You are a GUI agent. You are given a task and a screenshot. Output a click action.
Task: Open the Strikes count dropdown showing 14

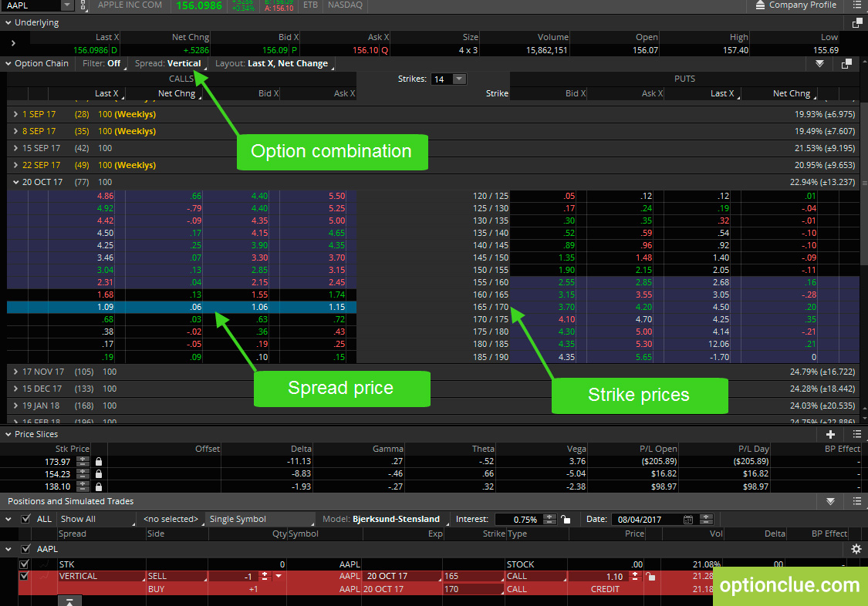coord(448,79)
